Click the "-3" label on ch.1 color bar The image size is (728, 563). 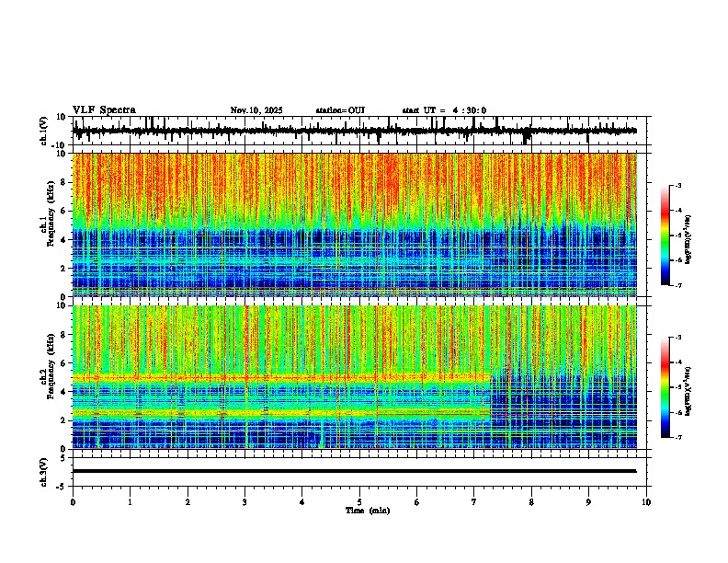(678, 185)
